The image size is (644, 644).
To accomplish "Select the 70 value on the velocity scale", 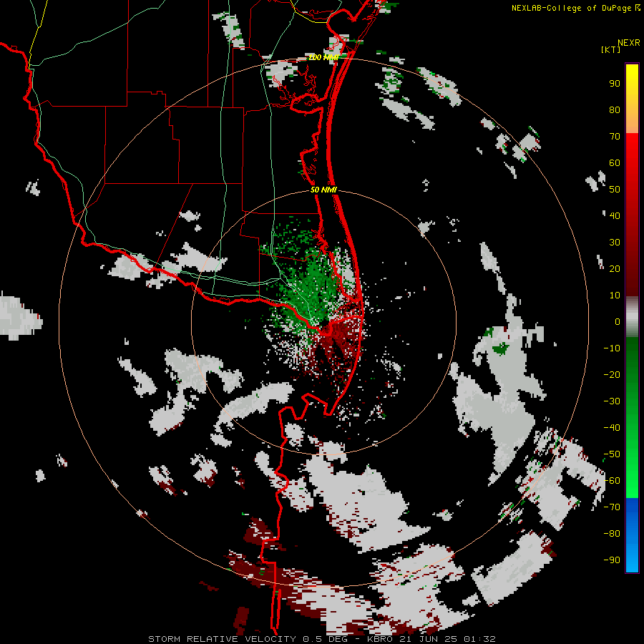I will click(615, 137).
